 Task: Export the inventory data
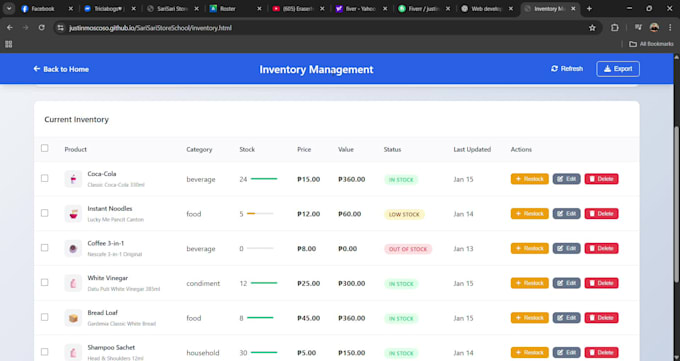pyautogui.click(x=618, y=69)
